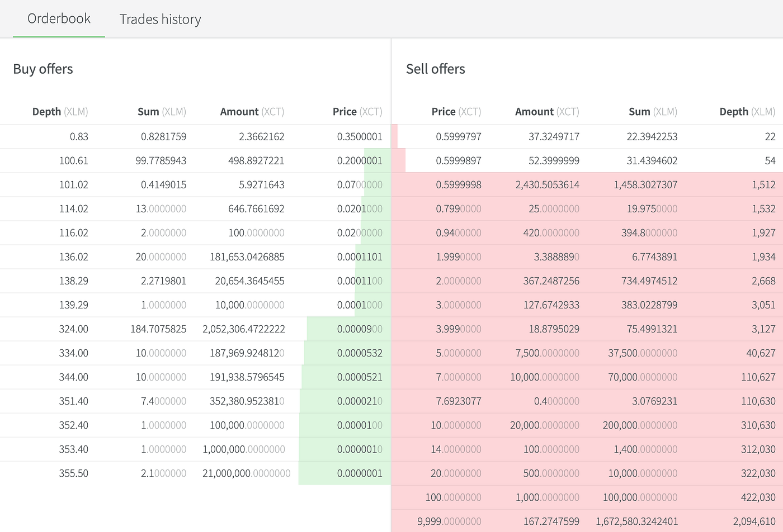Click buy sum 184.7075825
783x532 pixels.
coord(159,329)
